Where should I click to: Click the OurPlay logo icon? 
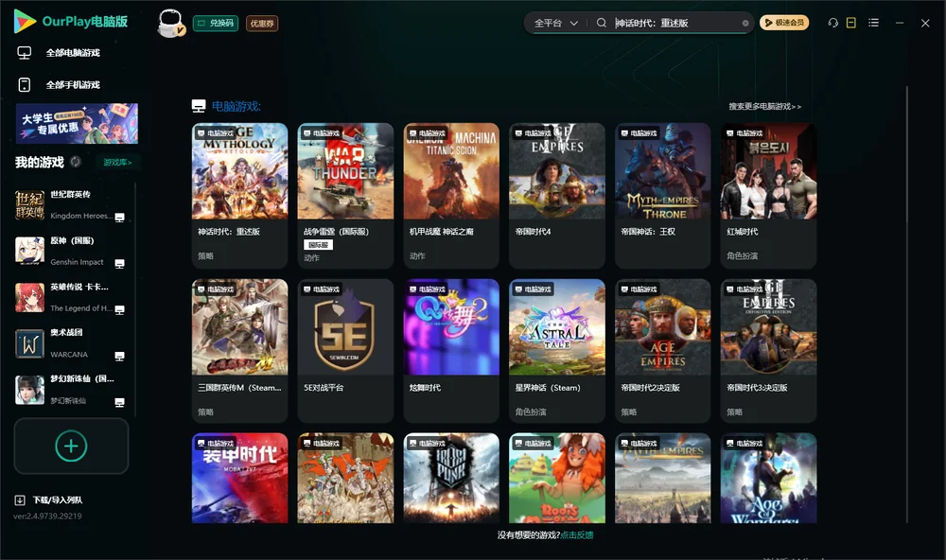pos(25,21)
